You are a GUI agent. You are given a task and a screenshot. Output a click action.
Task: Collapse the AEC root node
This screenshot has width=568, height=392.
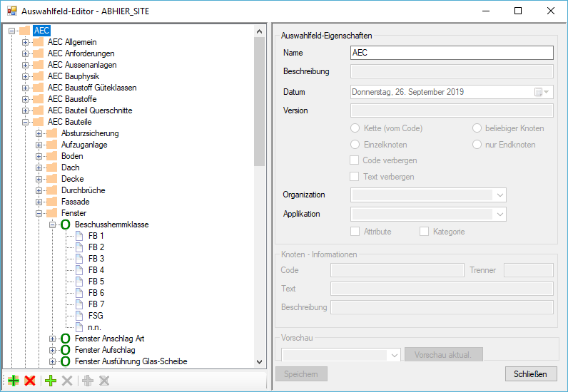[x=11, y=31]
